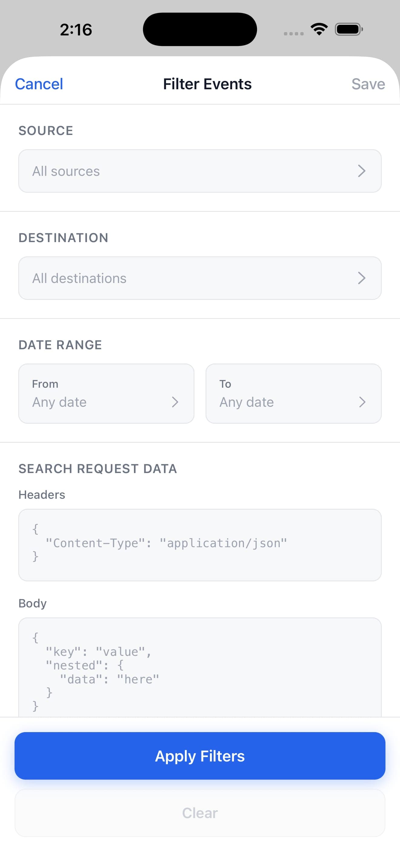The height and width of the screenshot is (868, 400).
Task: Focus the Body JSON text field
Action: [200, 667]
